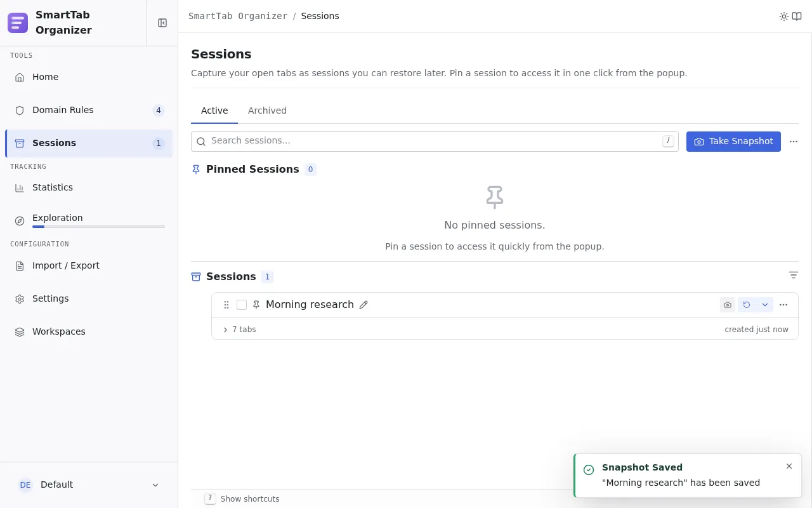Open Morning research more actions menu
The height and width of the screenshot is (508, 812).
pyautogui.click(x=783, y=305)
